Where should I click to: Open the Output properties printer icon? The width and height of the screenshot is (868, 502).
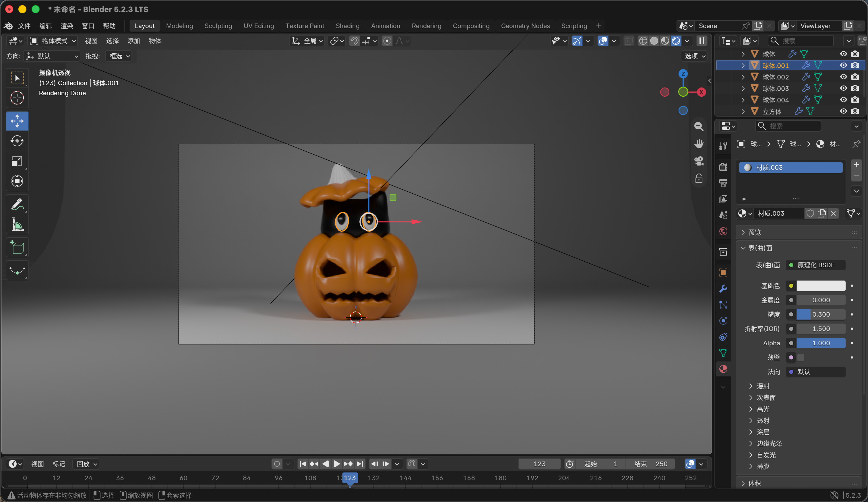click(723, 183)
